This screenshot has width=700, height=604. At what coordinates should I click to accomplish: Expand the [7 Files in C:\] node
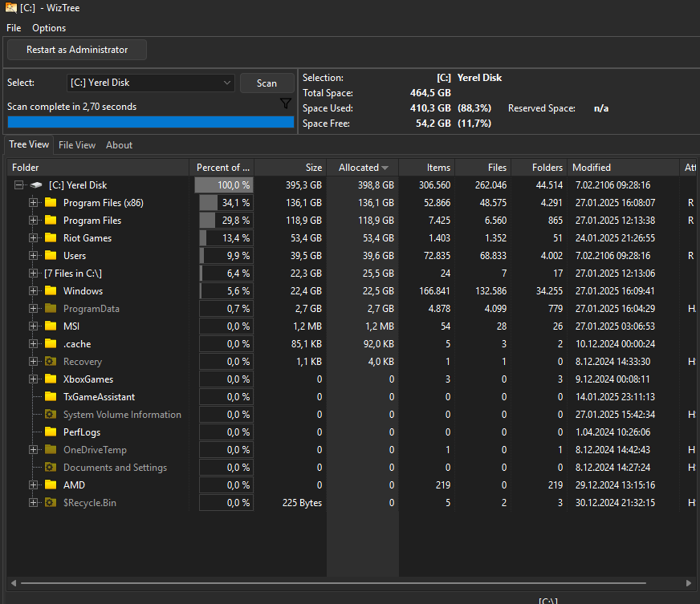pyautogui.click(x=33, y=273)
